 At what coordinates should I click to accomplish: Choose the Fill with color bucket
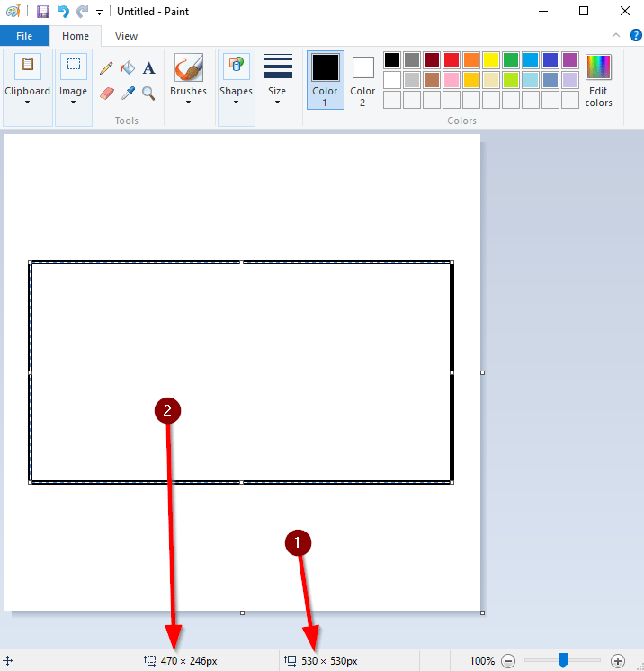(128, 67)
